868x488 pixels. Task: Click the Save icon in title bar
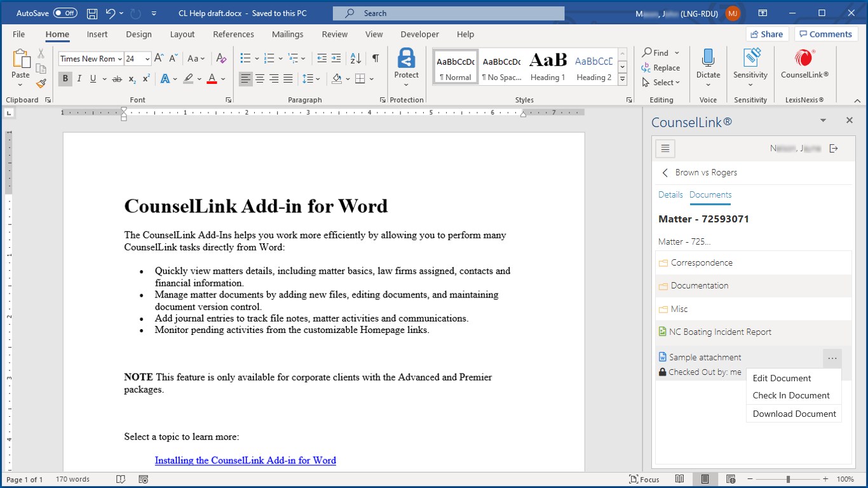click(x=92, y=13)
